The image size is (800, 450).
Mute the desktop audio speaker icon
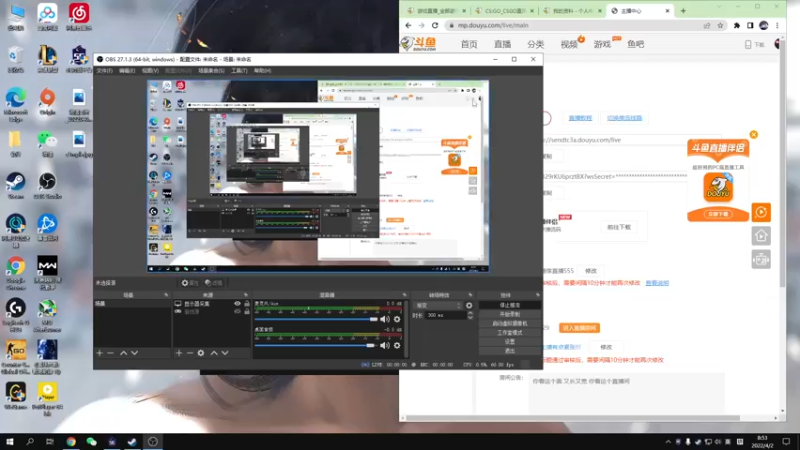coord(385,345)
